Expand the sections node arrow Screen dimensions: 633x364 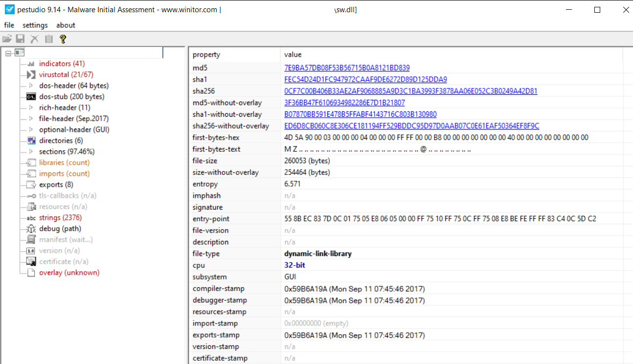(x=31, y=151)
